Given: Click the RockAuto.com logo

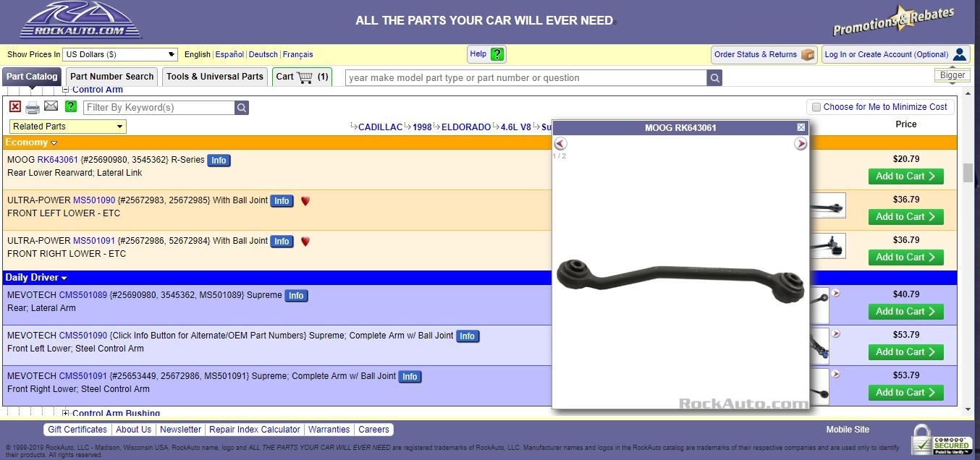Looking at the screenshot, I should pyautogui.click(x=80, y=20).
